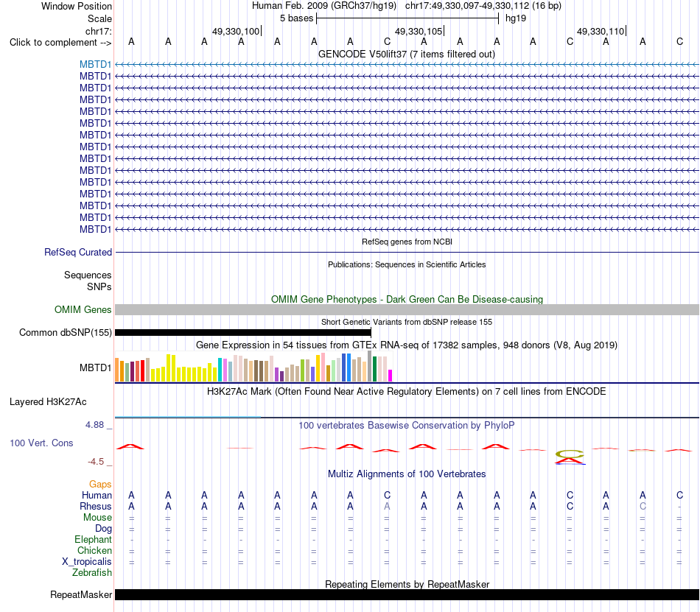Click the Scale label
The height and width of the screenshot is (612, 700).
99,18
